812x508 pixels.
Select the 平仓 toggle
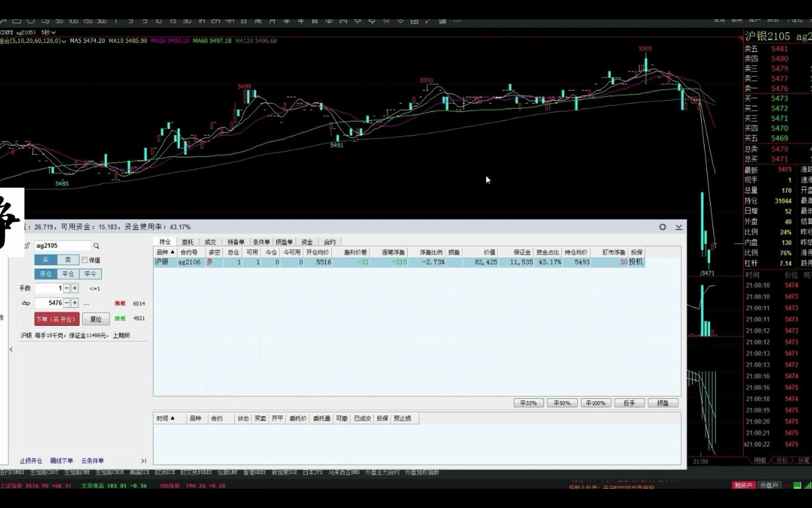coord(68,274)
